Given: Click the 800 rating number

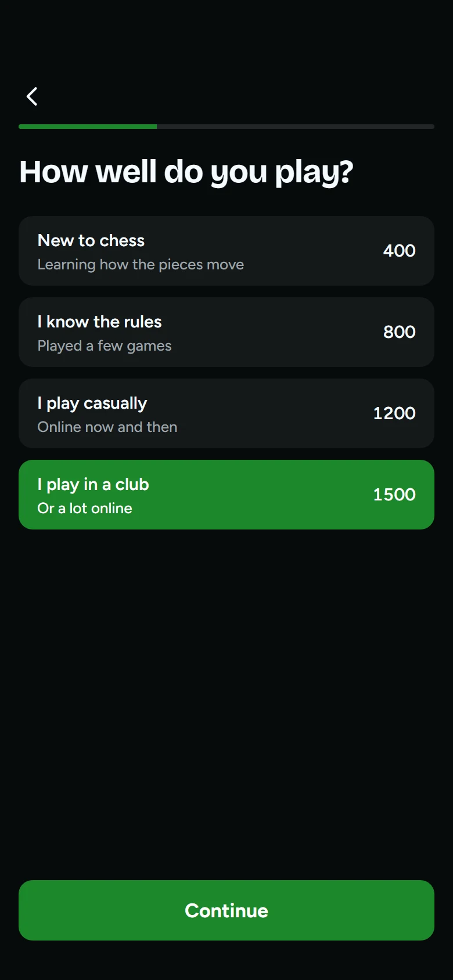Looking at the screenshot, I should 399,332.
